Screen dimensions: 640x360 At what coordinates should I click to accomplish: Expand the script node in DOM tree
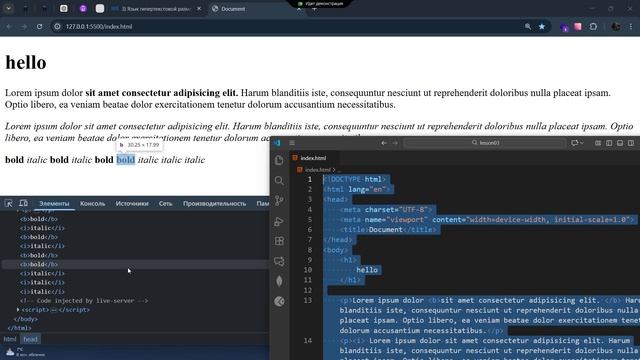pyautogui.click(x=18, y=309)
